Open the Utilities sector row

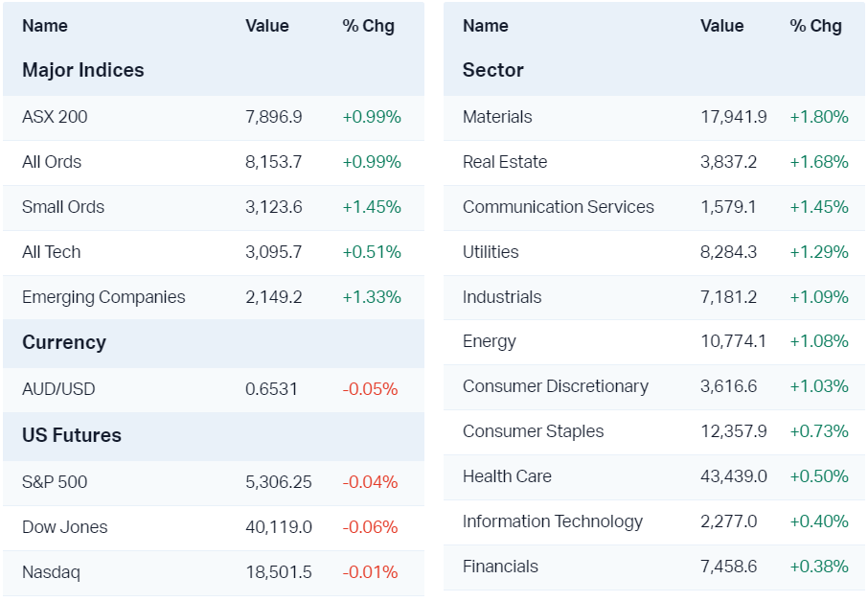tap(491, 252)
